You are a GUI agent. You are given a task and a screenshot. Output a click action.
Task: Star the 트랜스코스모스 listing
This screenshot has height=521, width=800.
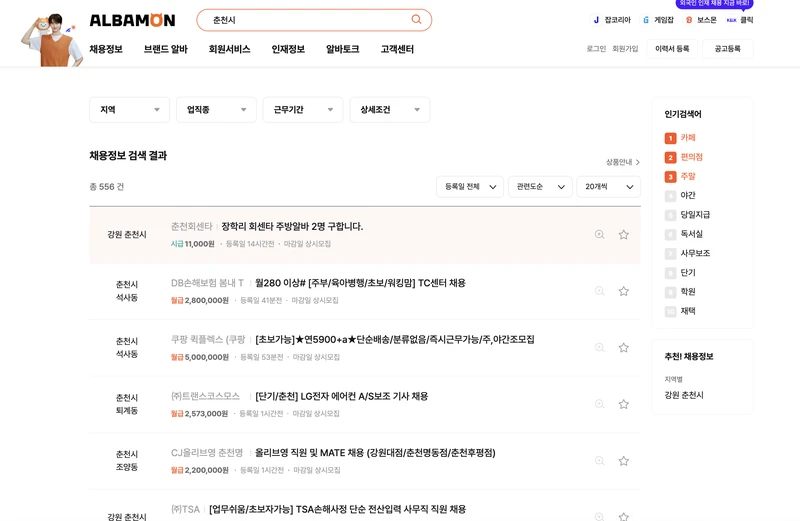coord(623,405)
